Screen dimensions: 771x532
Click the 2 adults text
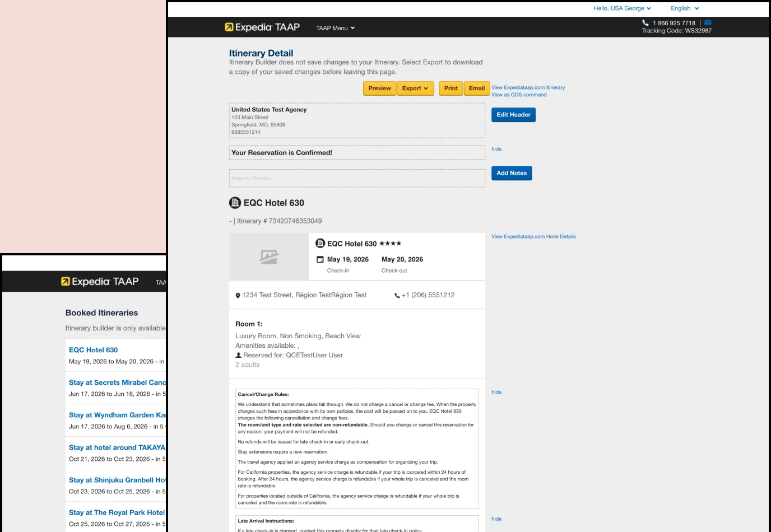click(x=248, y=365)
